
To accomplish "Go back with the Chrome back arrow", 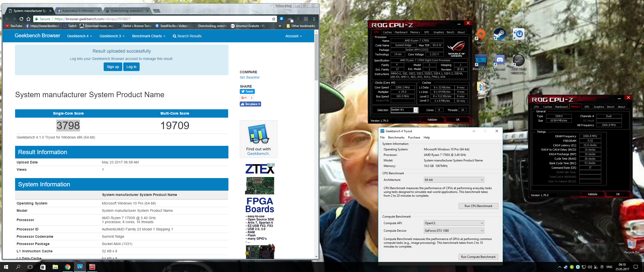I will point(7,19).
